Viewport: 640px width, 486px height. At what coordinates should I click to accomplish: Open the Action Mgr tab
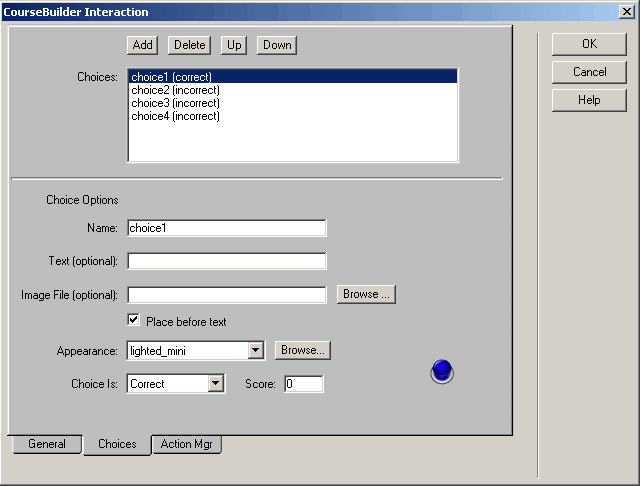coord(187,444)
